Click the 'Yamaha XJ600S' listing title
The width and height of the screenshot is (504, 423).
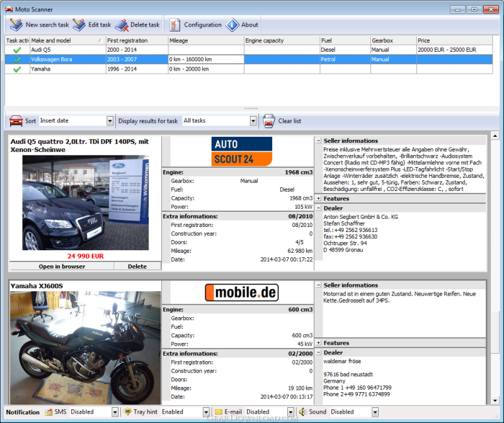pyautogui.click(x=37, y=286)
